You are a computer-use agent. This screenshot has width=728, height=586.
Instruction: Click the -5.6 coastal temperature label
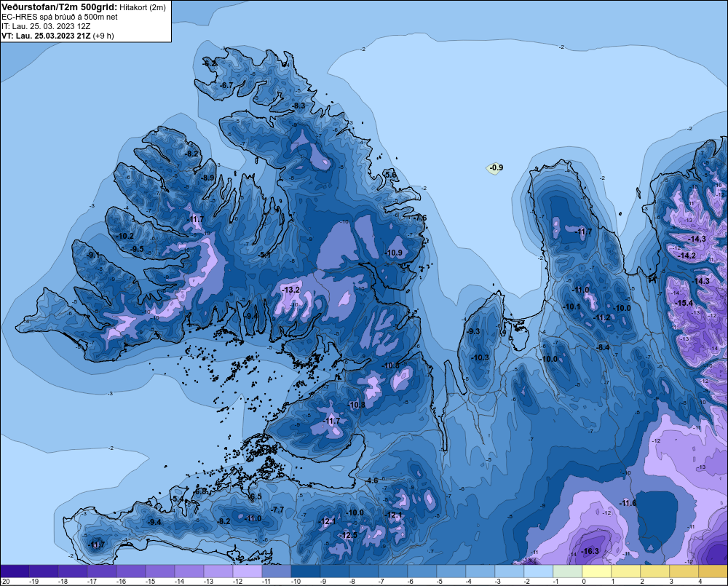(390, 175)
